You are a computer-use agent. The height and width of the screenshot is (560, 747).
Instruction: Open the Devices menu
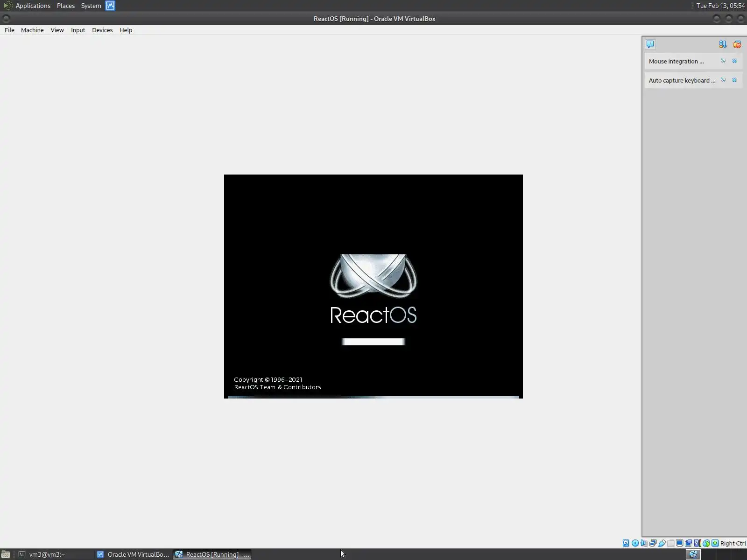click(102, 30)
